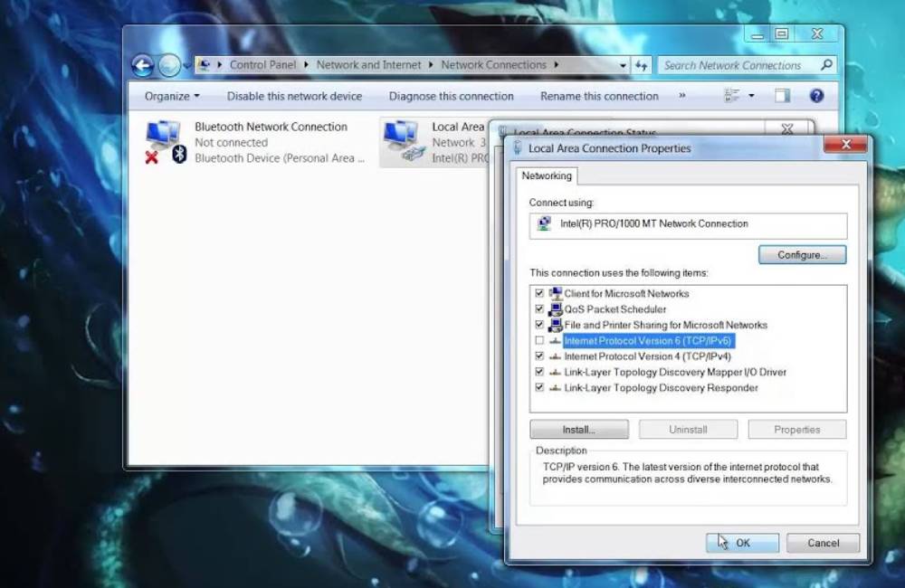Select the QoS Packet Scheduler row text
Viewport: 905px width, 588px height.
pos(615,309)
